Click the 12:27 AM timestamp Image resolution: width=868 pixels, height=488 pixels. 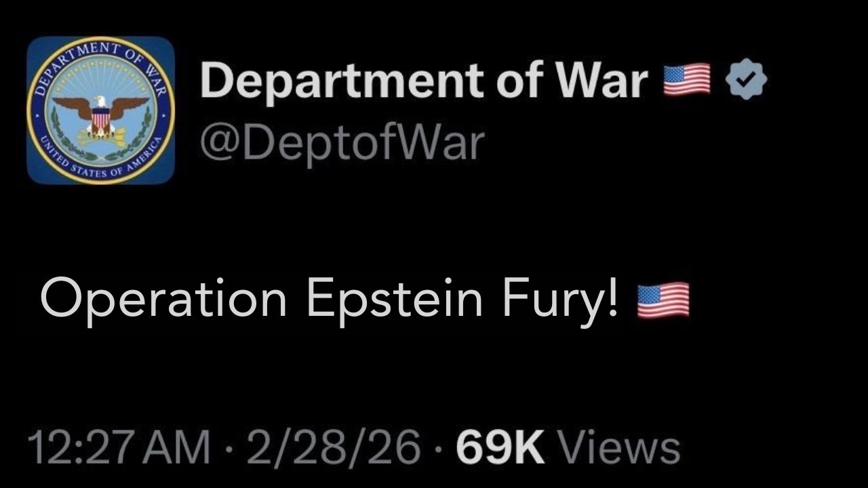click(x=119, y=448)
